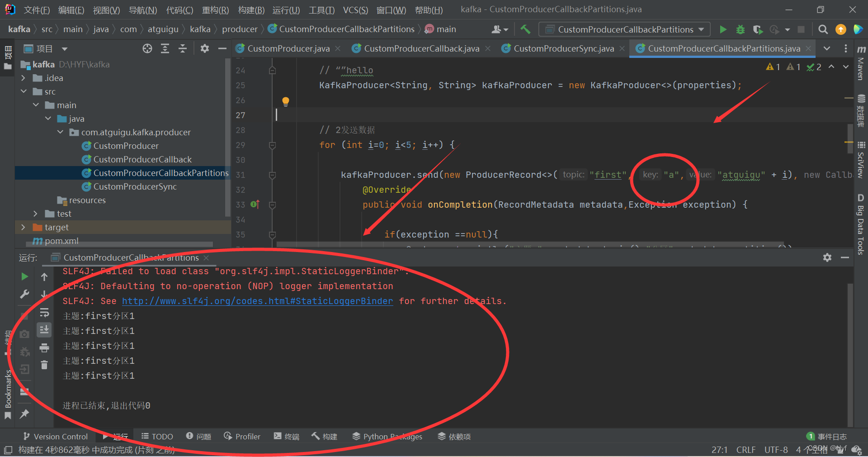
Task: Open the Maven tool window
Action: pos(861,63)
